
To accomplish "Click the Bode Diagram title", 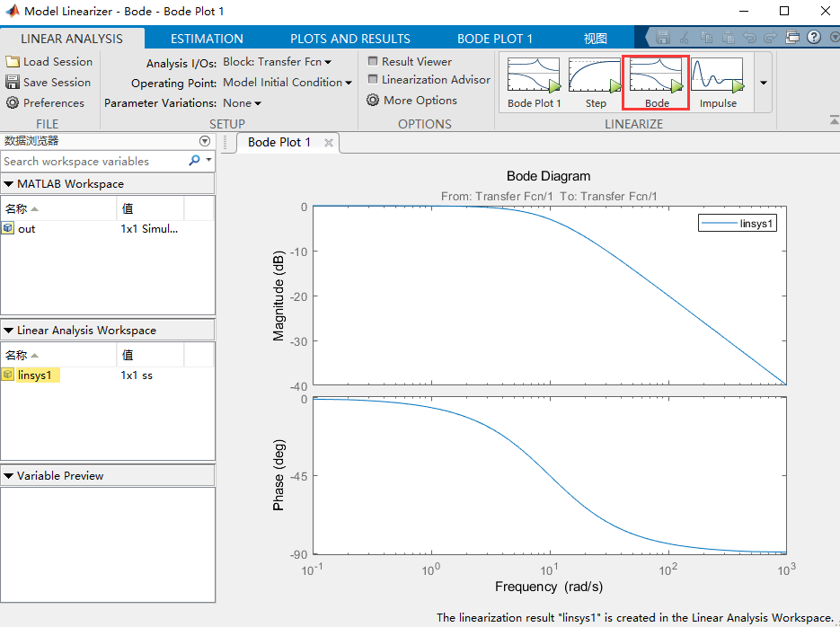I will (x=549, y=176).
